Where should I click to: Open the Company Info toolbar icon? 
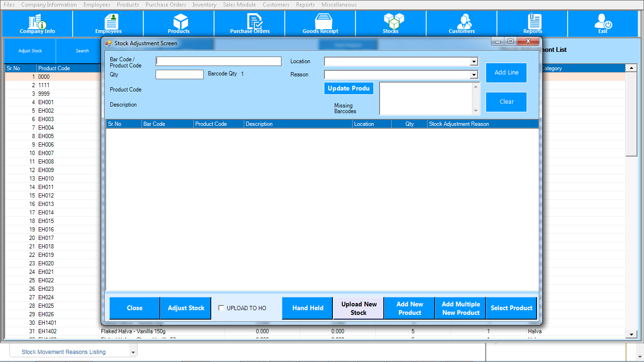pos(37,23)
